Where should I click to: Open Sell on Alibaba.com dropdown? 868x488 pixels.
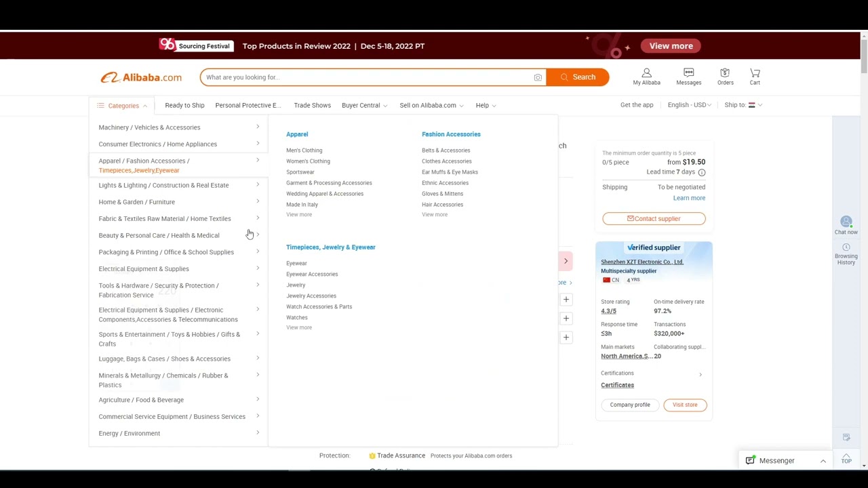tap(431, 105)
